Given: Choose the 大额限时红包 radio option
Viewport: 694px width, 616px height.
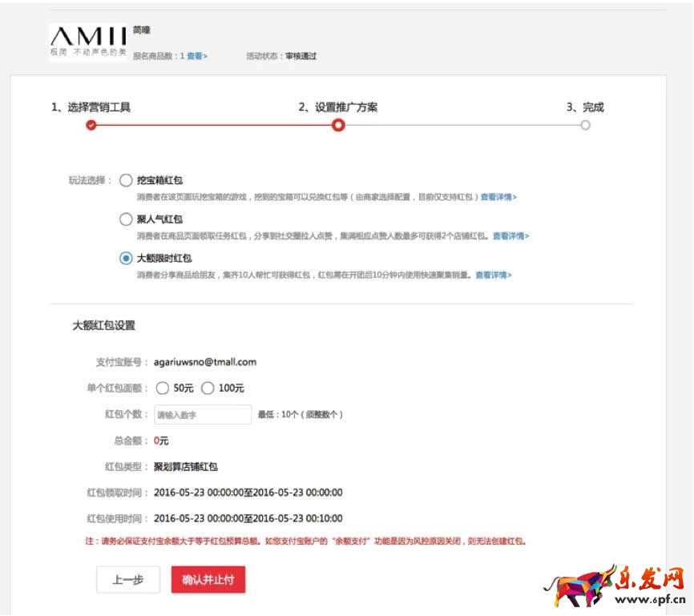Looking at the screenshot, I should [126, 258].
